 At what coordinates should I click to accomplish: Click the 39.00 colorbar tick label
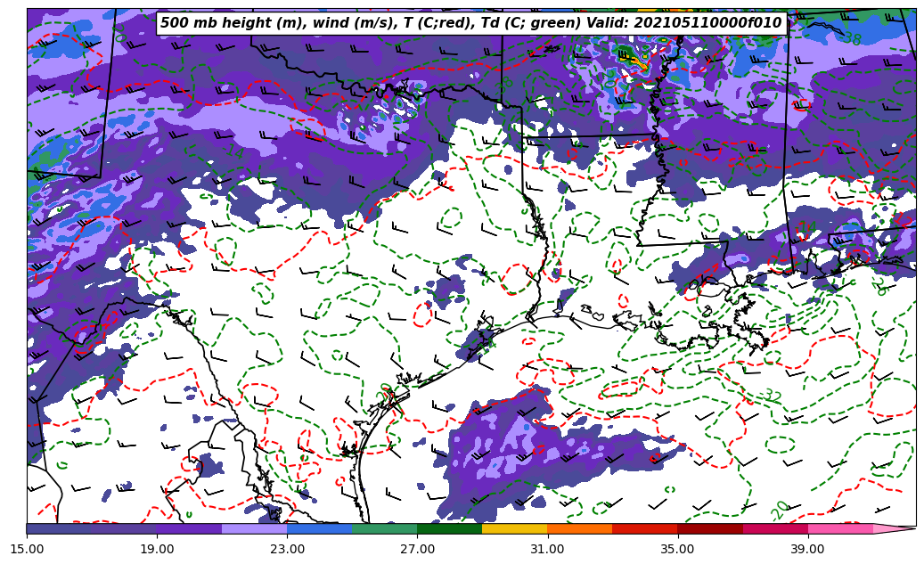pos(807,550)
